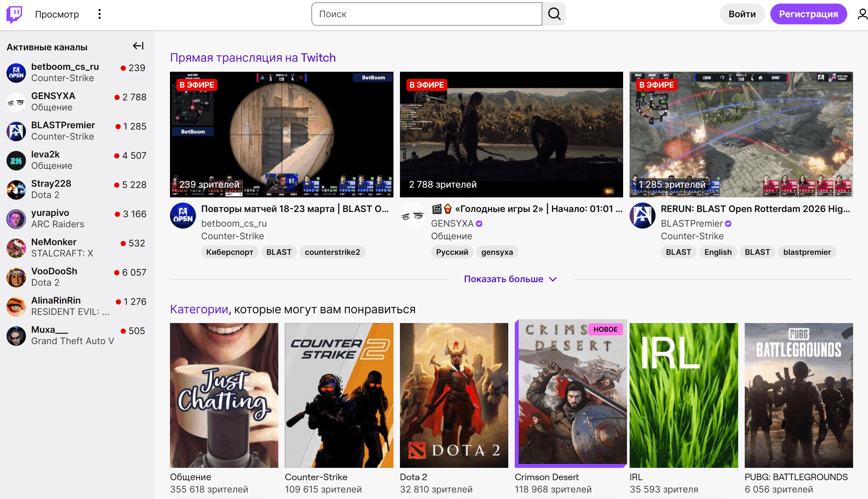The width and height of the screenshot is (868, 499).
Task: Collapse the Активные каналы sidebar
Action: point(138,46)
